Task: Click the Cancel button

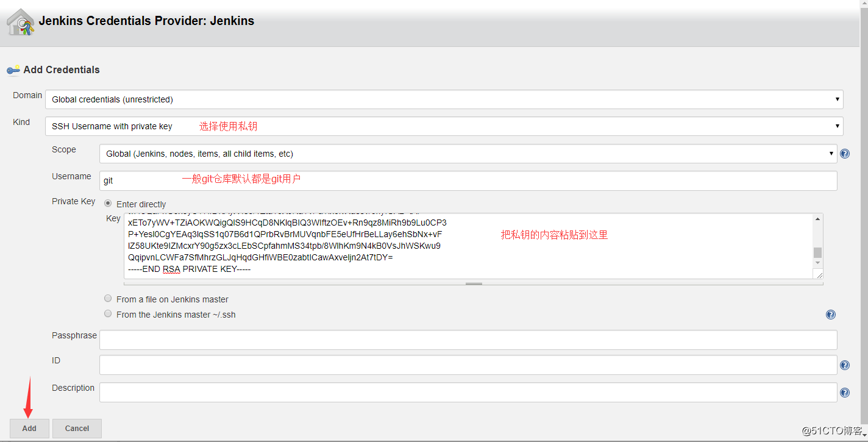Action: 77,429
